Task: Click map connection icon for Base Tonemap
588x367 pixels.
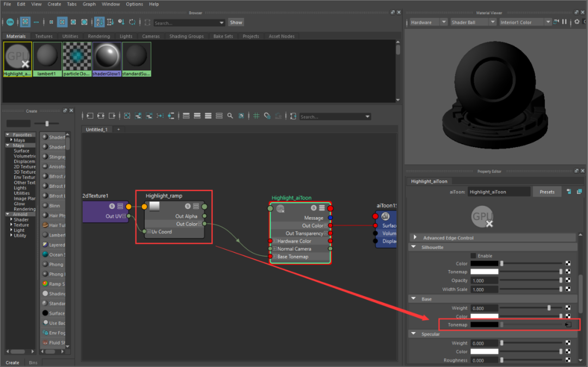Action: 568,325
